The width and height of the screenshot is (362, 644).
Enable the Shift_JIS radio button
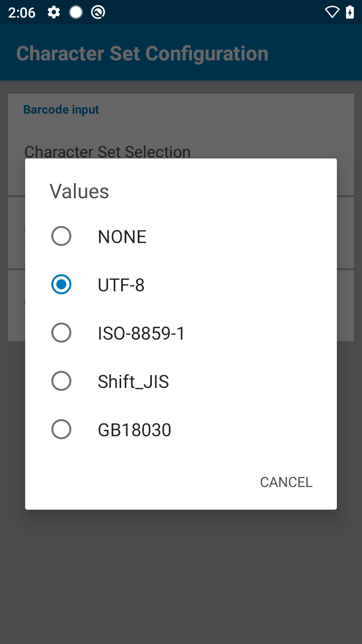click(x=61, y=381)
